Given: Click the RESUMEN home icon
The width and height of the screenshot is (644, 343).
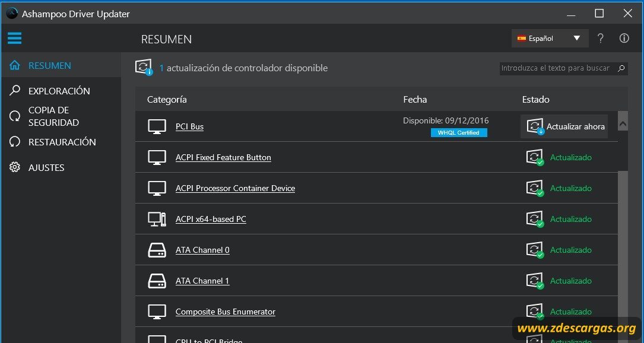Looking at the screenshot, I should [x=15, y=65].
